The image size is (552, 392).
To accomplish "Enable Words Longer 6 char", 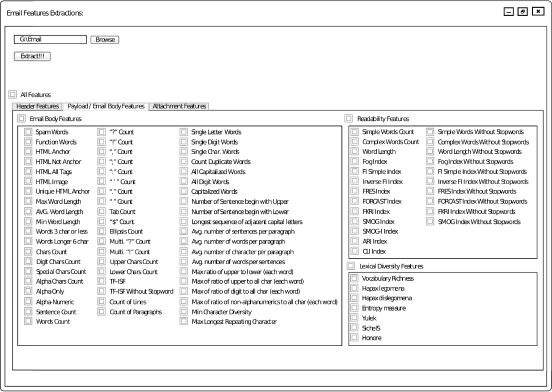I will [x=28, y=241].
